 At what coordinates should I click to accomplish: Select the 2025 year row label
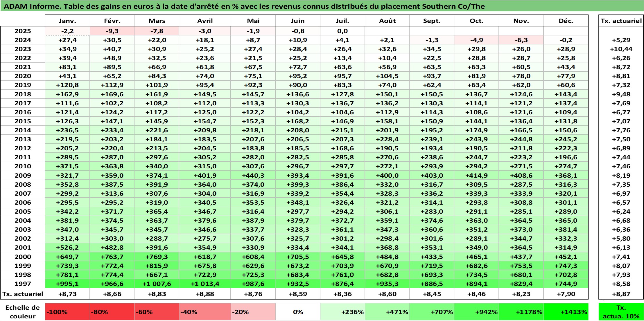pos(23,31)
